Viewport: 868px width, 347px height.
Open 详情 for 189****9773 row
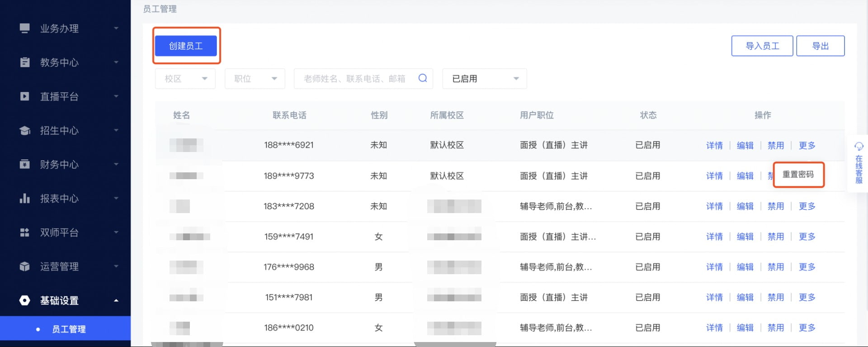click(x=715, y=176)
